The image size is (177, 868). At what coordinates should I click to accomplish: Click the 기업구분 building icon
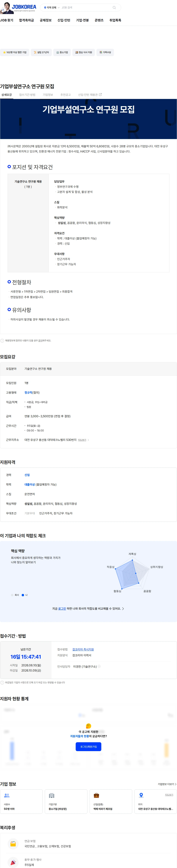pyautogui.click(x=51, y=795)
